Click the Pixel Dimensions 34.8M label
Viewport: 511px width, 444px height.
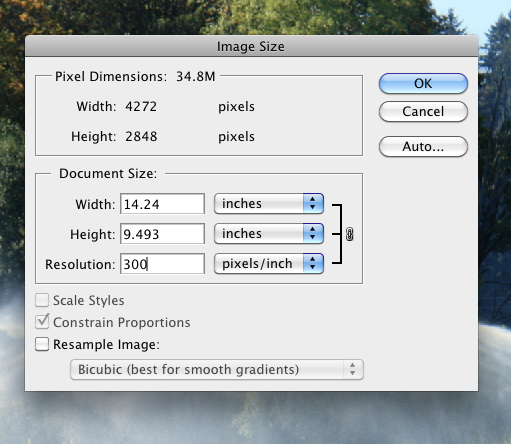(x=135, y=77)
